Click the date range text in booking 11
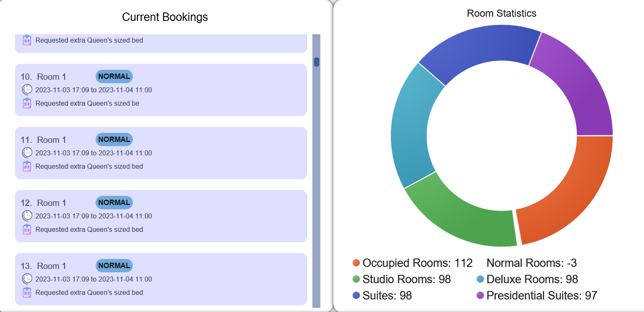 (x=94, y=153)
